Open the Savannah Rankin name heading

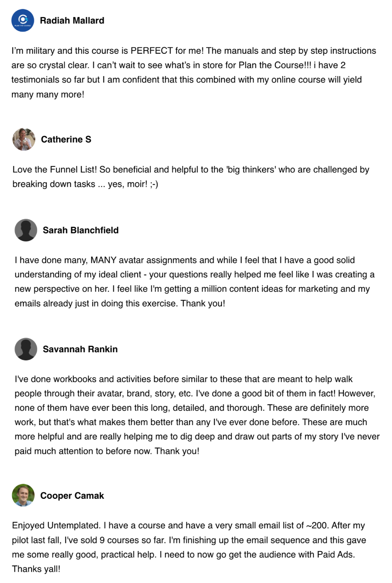(80, 349)
